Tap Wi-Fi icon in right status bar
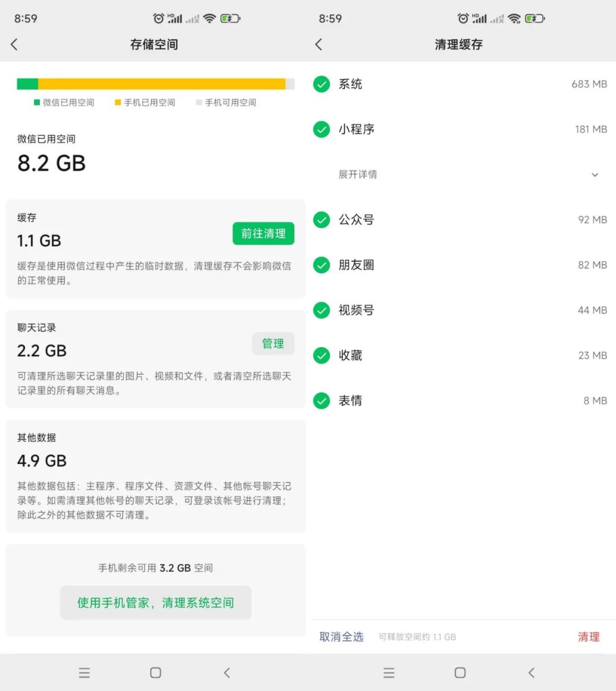This screenshot has width=616, height=691. (514, 18)
